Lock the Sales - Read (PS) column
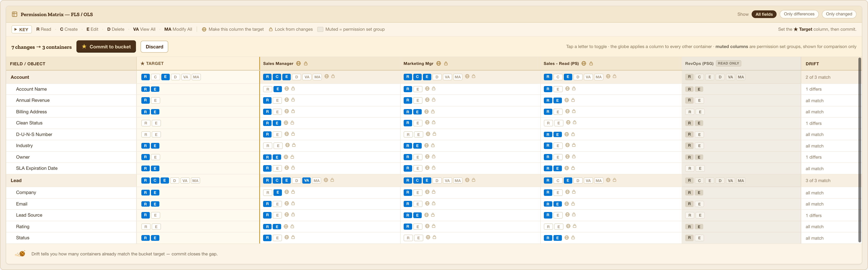The image size is (868, 270). pos(591,63)
